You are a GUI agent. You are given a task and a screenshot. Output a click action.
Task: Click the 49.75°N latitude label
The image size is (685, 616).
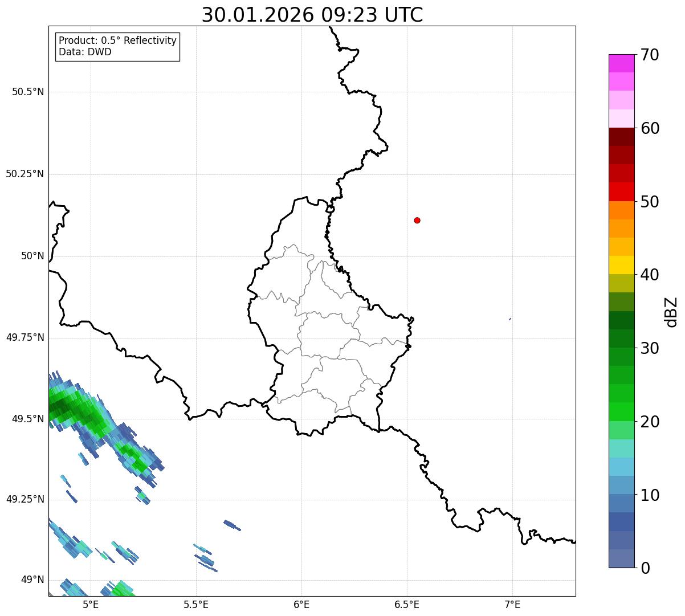coord(25,337)
